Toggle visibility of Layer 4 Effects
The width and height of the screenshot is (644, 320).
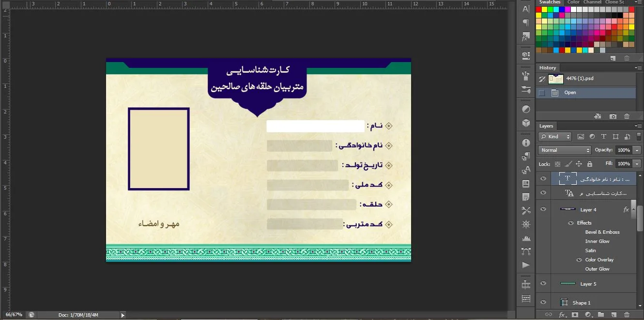tap(571, 223)
